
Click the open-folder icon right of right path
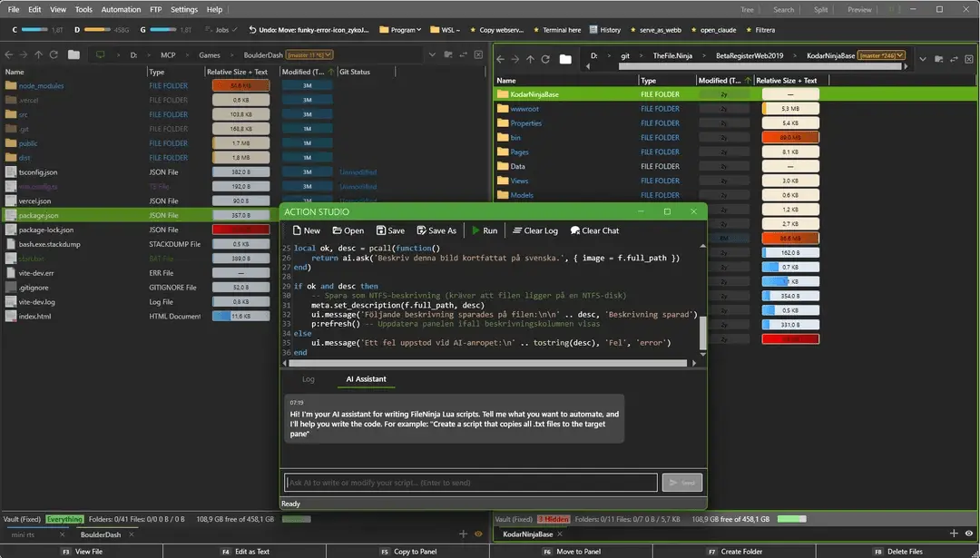[939, 59]
